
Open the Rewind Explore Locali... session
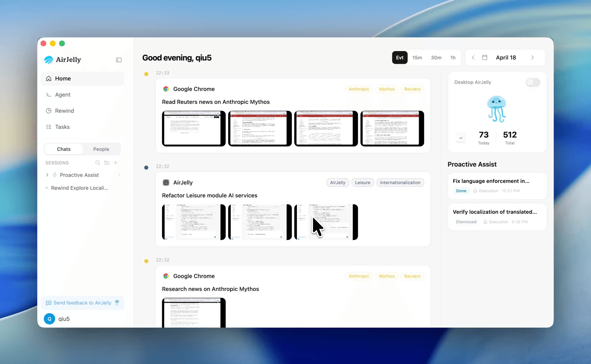coord(80,188)
